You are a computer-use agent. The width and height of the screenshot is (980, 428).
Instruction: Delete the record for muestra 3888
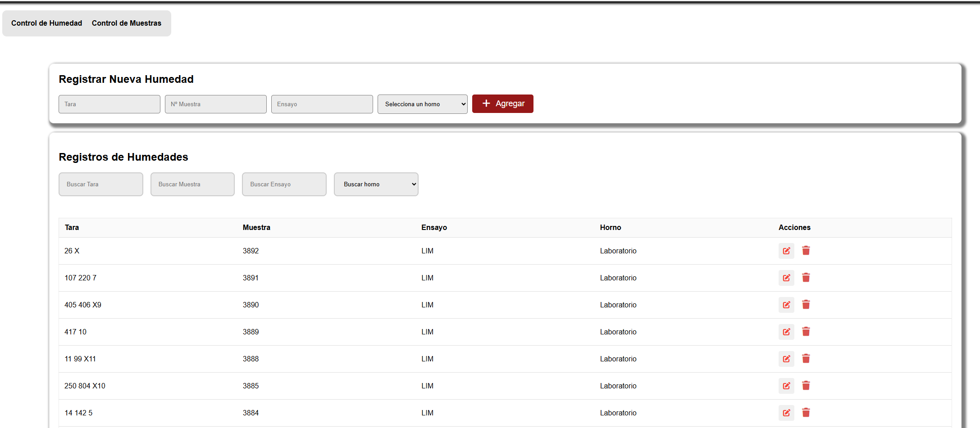point(806,359)
